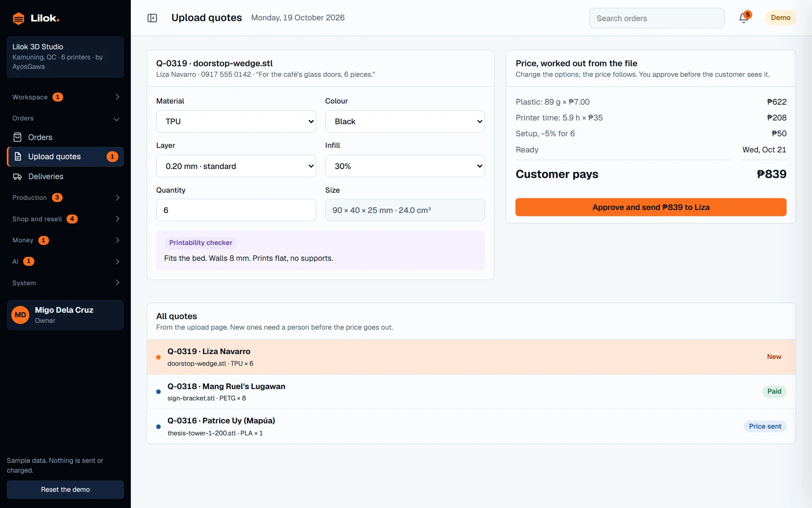This screenshot has width=812, height=508.
Task: Click the MD avatar of Migo Dela Cruz
Action: pyautogui.click(x=20, y=315)
